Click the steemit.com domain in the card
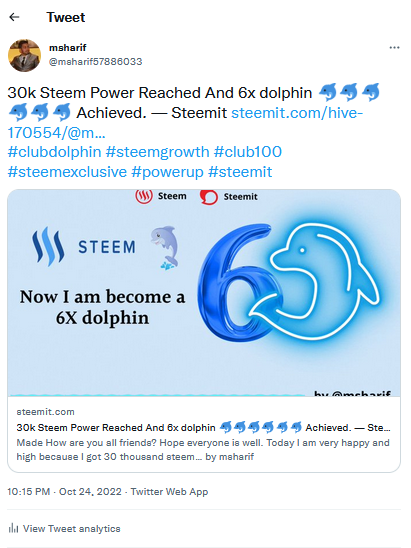Image resolution: width=411 pixels, height=548 pixels. [45, 412]
